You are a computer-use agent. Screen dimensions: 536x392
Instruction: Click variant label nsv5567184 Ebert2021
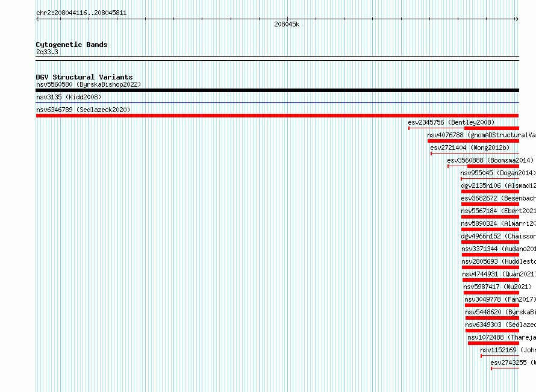click(x=499, y=211)
